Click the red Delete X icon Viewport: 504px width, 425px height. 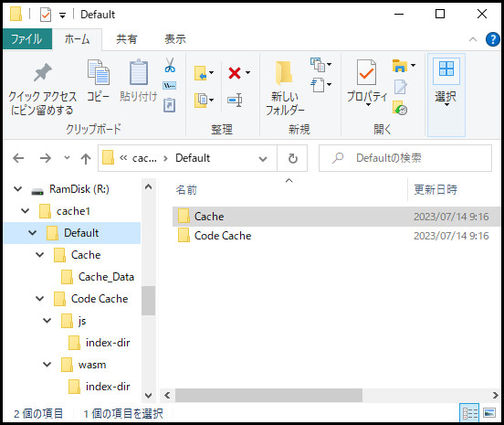(x=235, y=73)
